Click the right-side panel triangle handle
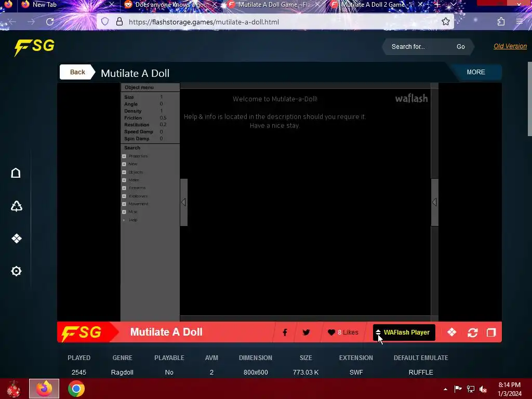The image size is (532, 399). point(435,202)
